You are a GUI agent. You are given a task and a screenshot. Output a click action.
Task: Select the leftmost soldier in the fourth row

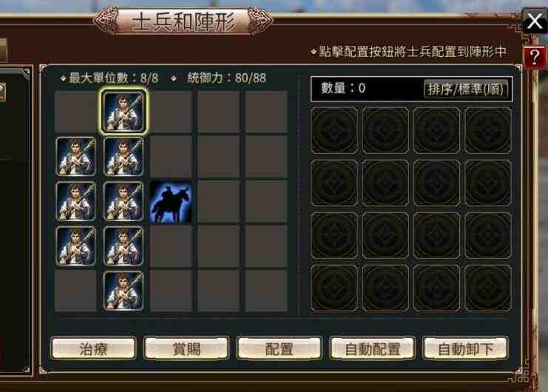pyautogui.click(x=76, y=246)
